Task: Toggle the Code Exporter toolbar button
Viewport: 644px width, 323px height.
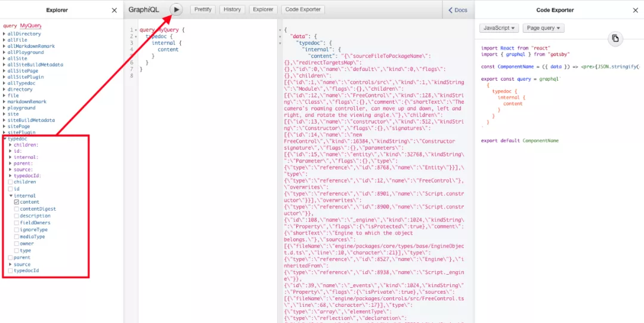Action: tap(304, 10)
